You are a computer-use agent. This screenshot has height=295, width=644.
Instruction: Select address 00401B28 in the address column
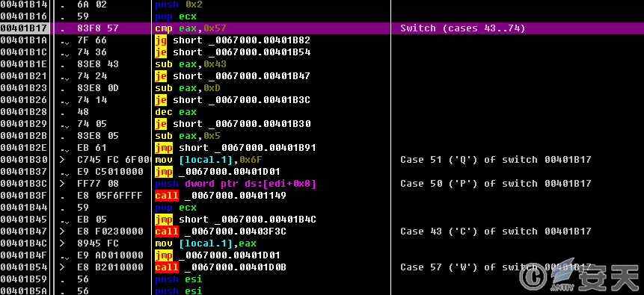point(24,111)
